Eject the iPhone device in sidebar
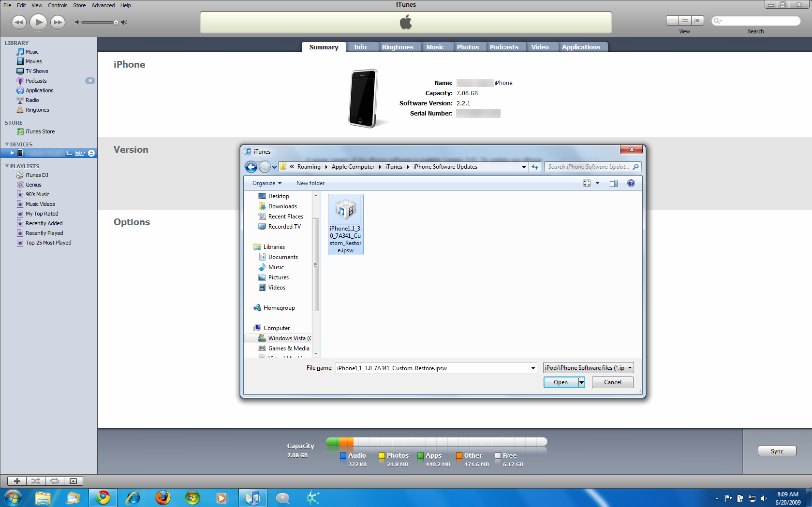 (x=91, y=153)
